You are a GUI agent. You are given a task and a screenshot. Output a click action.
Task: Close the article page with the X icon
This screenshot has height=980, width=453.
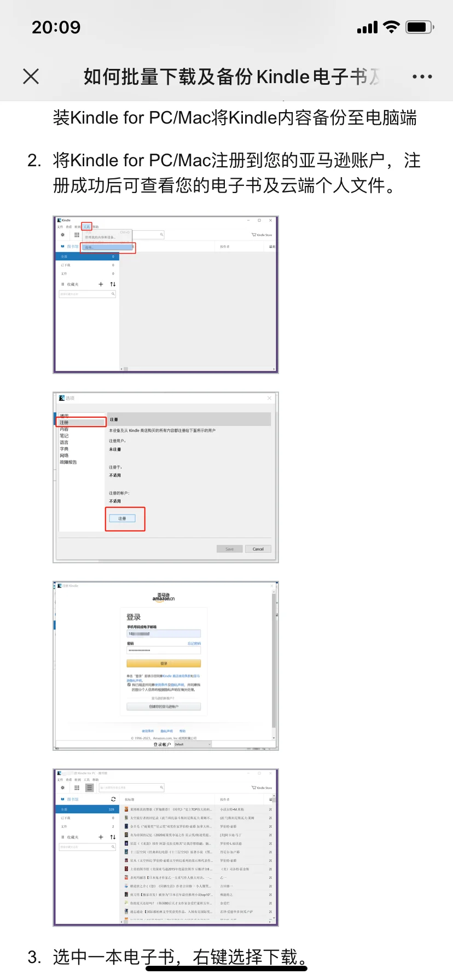click(x=31, y=77)
